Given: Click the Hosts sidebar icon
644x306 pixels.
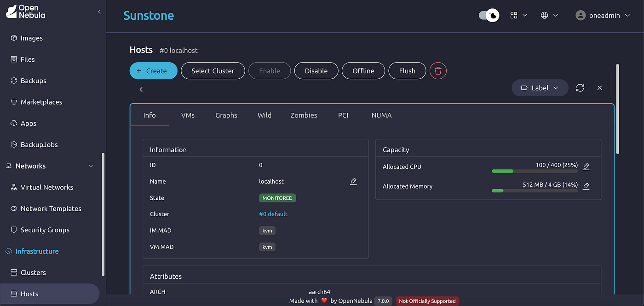Looking at the screenshot, I should [x=14, y=294].
